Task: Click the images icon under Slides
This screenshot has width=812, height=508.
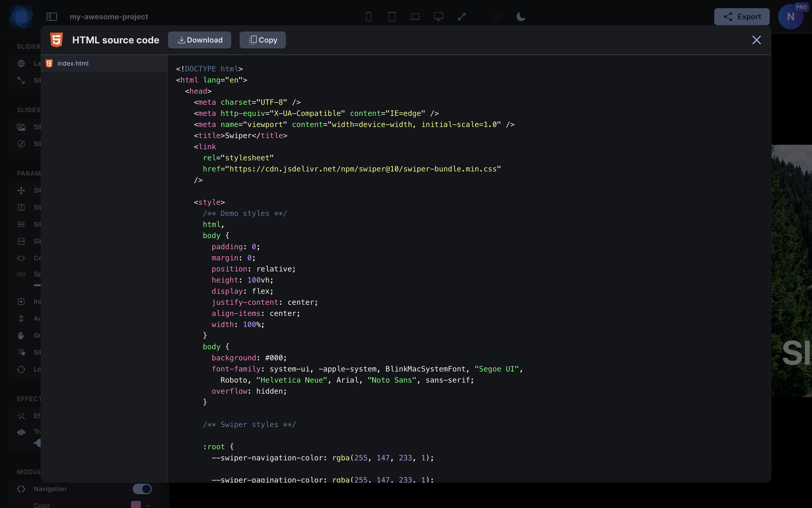Action: [x=21, y=127]
